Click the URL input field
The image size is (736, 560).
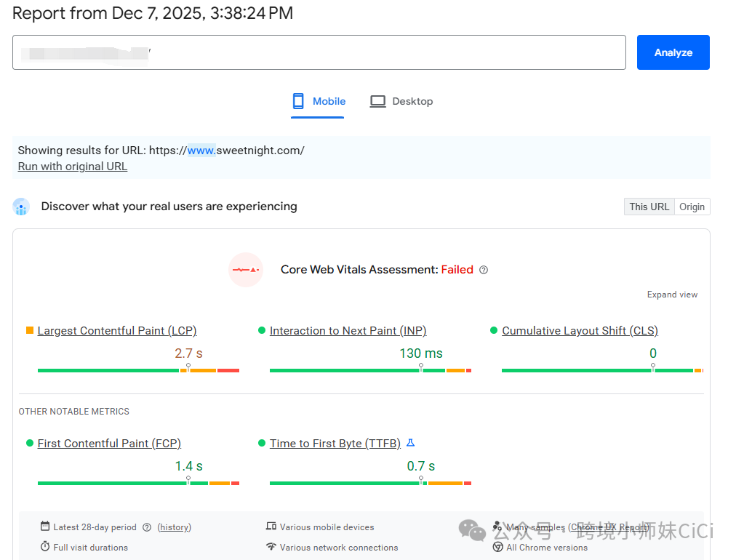pyautogui.click(x=319, y=52)
